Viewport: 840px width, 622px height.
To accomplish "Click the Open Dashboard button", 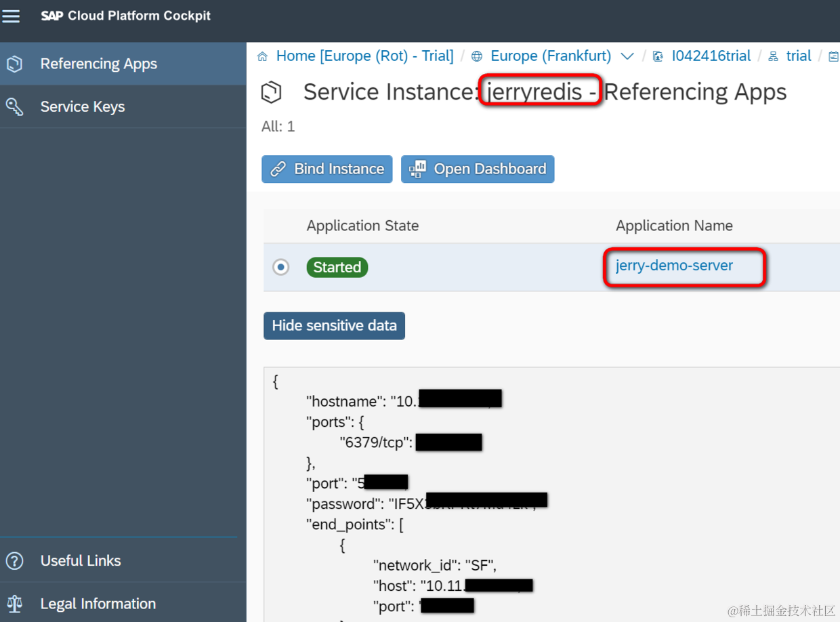I will [478, 169].
